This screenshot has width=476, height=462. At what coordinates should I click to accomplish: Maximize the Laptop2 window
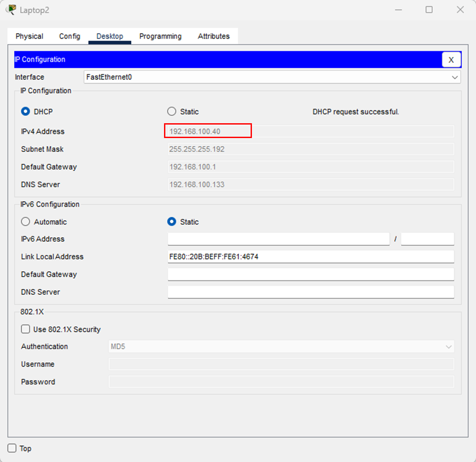click(x=429, y=10)
